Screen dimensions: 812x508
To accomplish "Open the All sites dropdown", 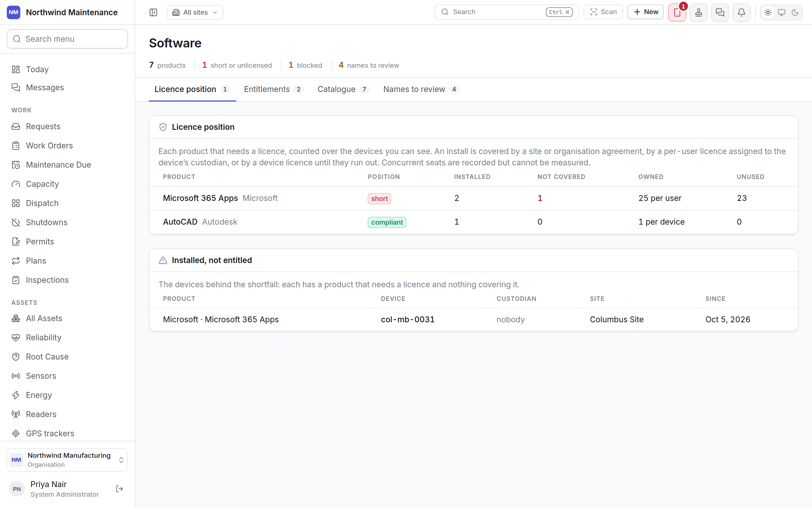I will 195,12.
